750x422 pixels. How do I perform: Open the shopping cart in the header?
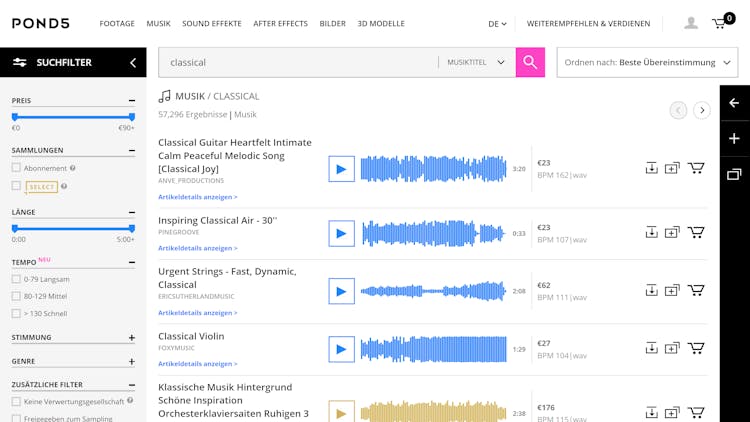click(720, 23)
